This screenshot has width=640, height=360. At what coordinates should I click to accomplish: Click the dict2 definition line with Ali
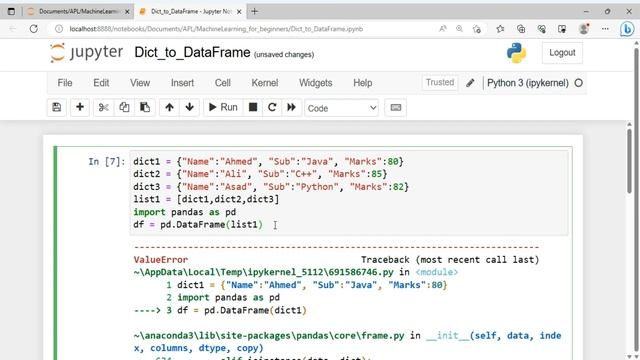[x=260, y=174]
